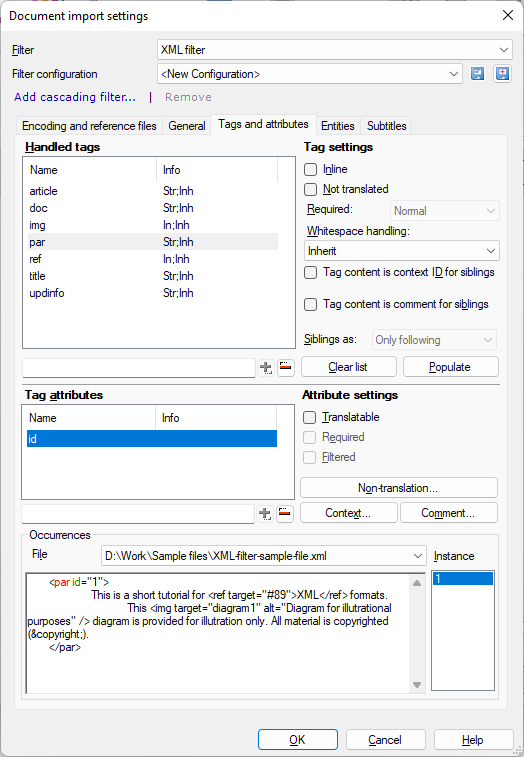Save the filter configuration icon
Viewport: 524px width, 757px height.
tap(477, 74)
